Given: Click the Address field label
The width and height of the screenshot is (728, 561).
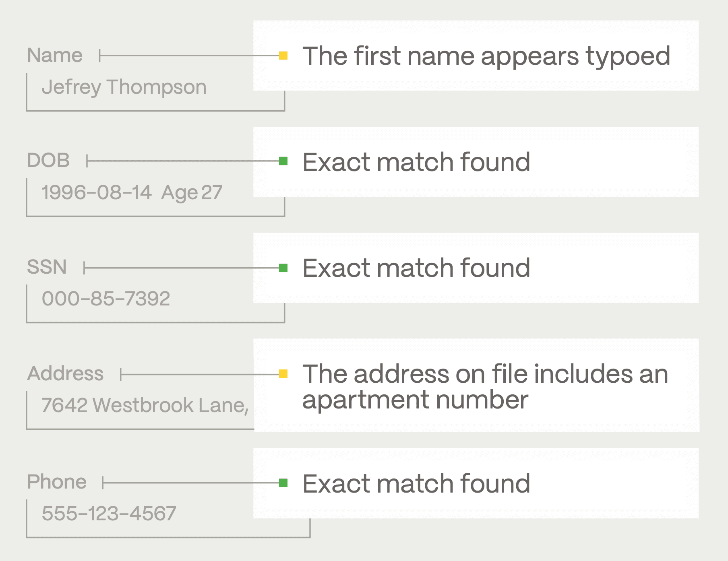Looking at the screenshot, I should coord(65,374).
